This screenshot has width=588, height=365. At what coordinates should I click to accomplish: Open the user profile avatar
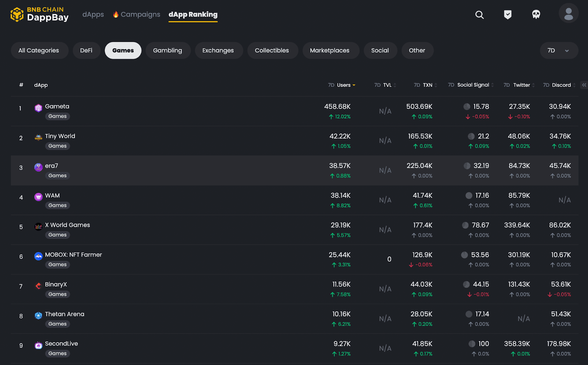point(569,14)
